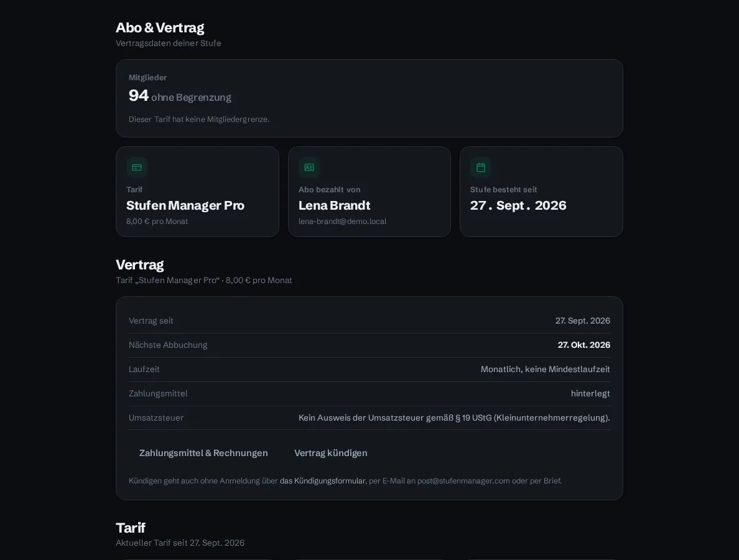Click the email address post@stufenmanager.com

(x=463, y=481)
